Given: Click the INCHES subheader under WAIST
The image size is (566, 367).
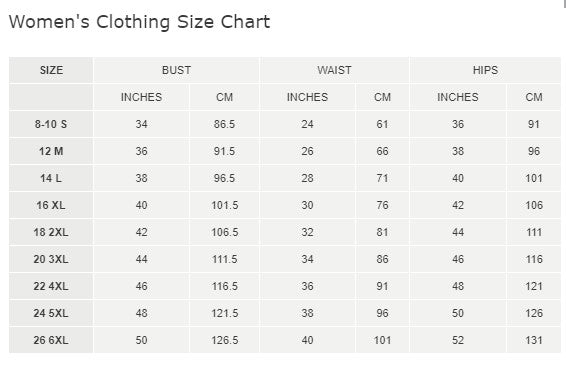Looking at the screenshot, I should pyautogui.click(x=308, y=97).
